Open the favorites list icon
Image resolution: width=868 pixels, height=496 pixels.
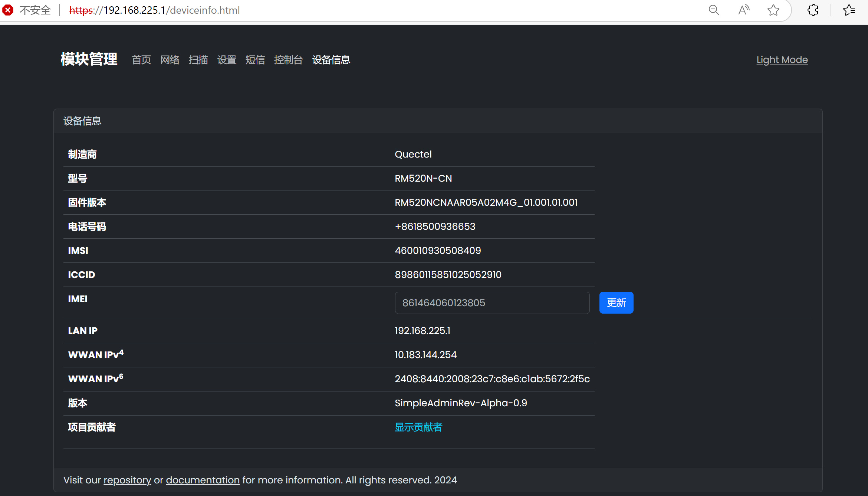coord(849,10)
